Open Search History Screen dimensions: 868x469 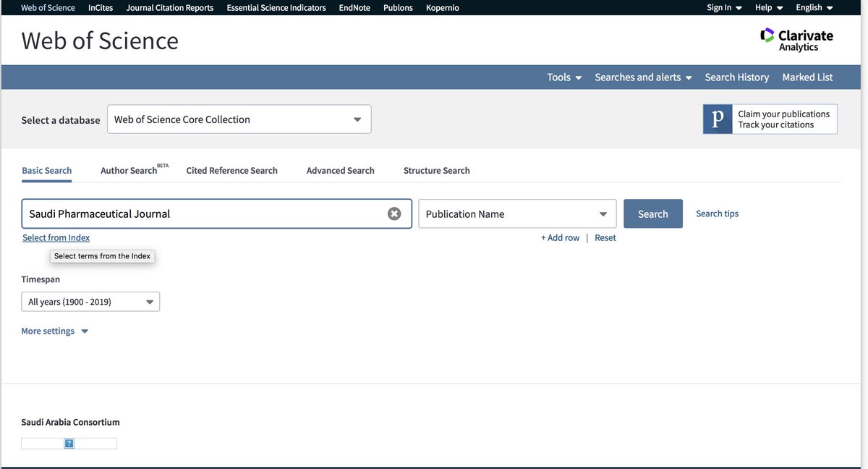pos(736,77)
